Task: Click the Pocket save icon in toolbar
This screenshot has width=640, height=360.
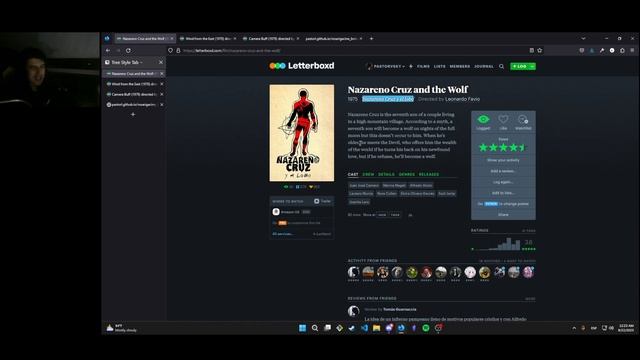Action: (x=582, y=50)
